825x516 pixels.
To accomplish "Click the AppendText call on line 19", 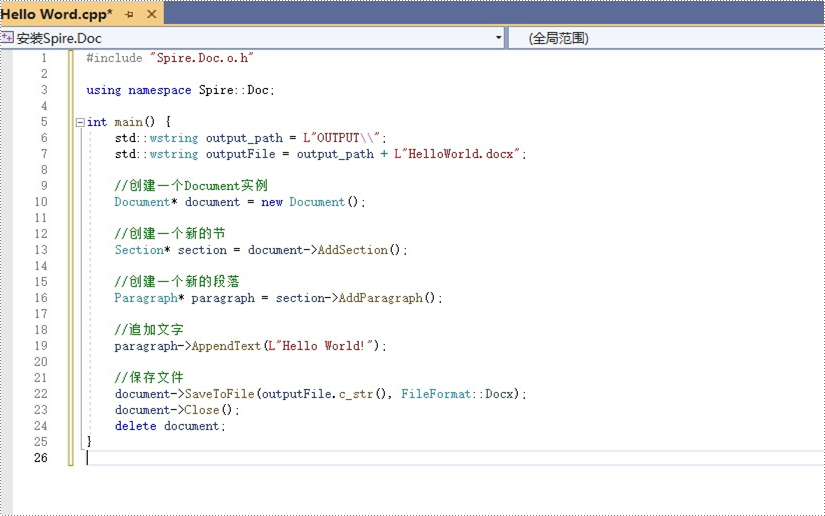I will pos(226,346).
